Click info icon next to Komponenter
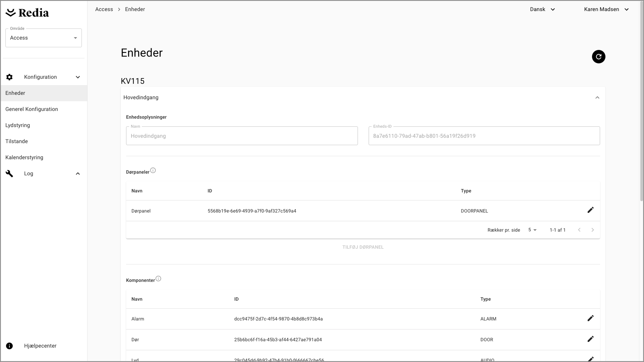 click(158, 279)
